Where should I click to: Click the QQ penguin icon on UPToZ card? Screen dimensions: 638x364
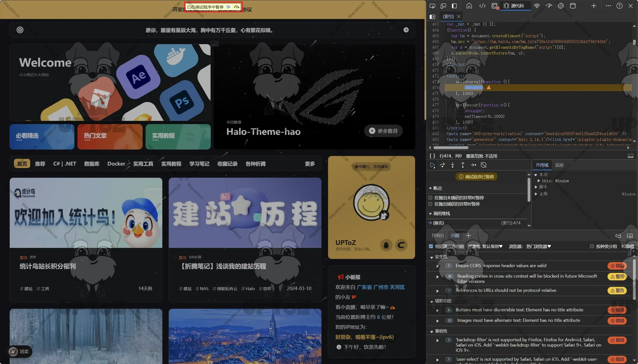click(386, 245)
